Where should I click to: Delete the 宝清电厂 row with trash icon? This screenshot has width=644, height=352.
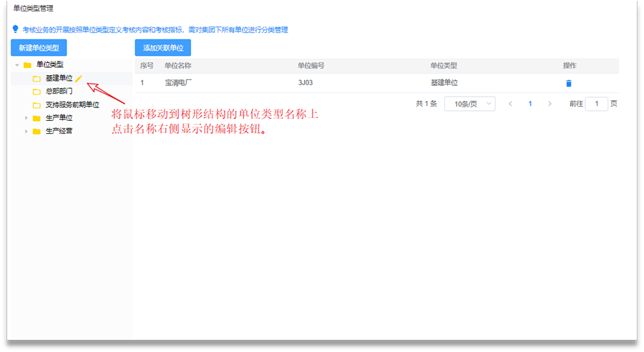pyautogui.click(x=569, y=83)
